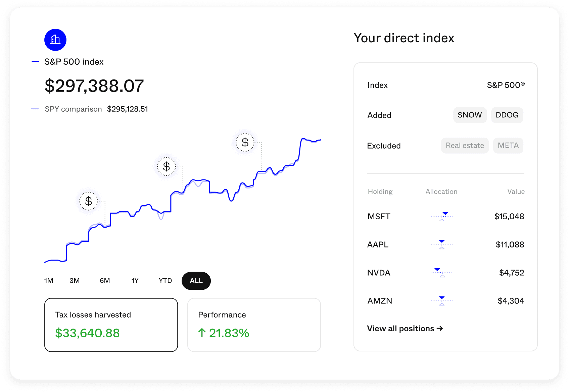This screenshot has height=392, width=569.
Task: Click the NVDA holding name
Action: [379, 273]
